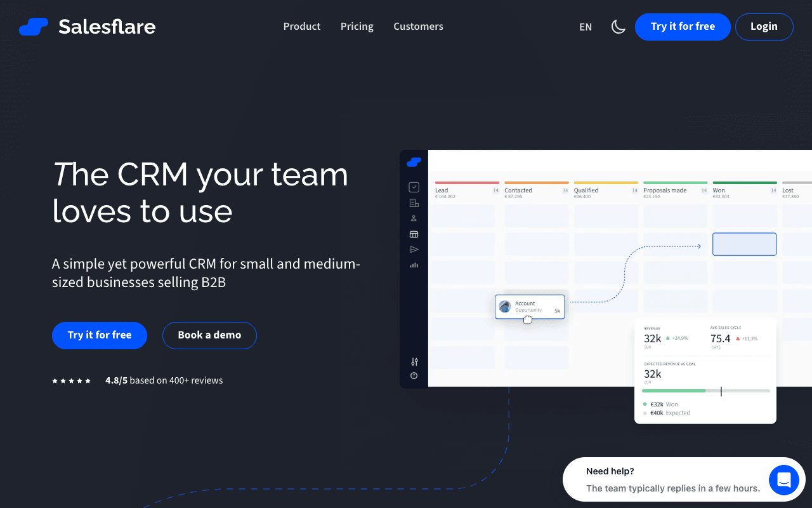
Task: Click the Book a demo button
Action: pos(209,335)
